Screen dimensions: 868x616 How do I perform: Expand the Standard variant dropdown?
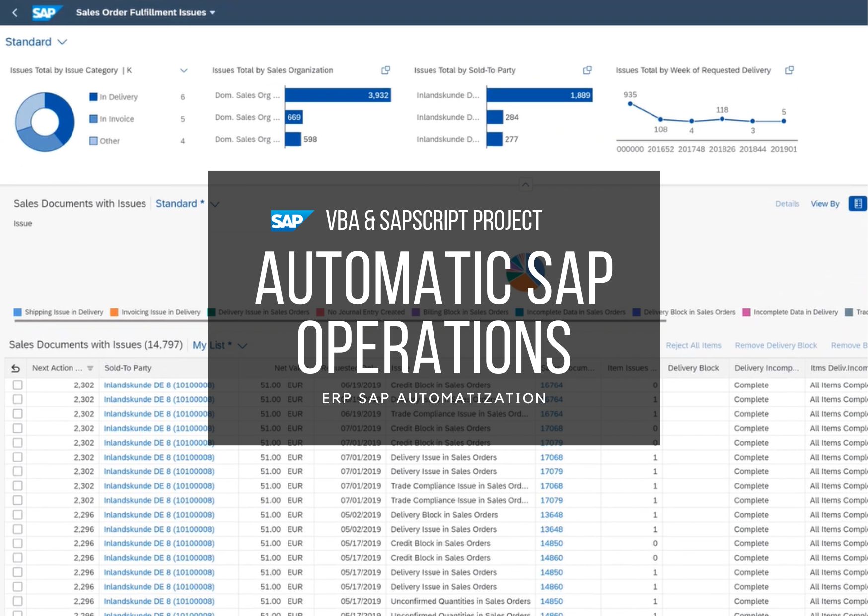36,42
